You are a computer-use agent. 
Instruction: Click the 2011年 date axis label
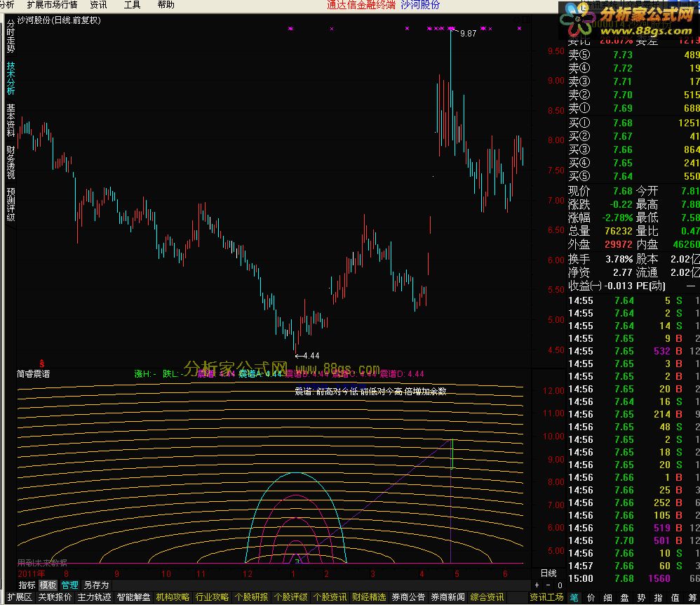click(x=32, y=573)
